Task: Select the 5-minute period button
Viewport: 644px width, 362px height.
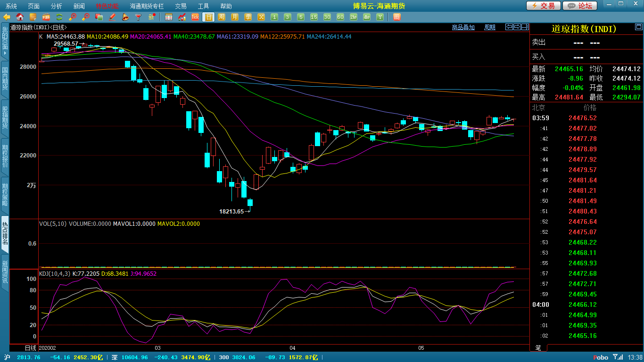Action: click(301, 17)
